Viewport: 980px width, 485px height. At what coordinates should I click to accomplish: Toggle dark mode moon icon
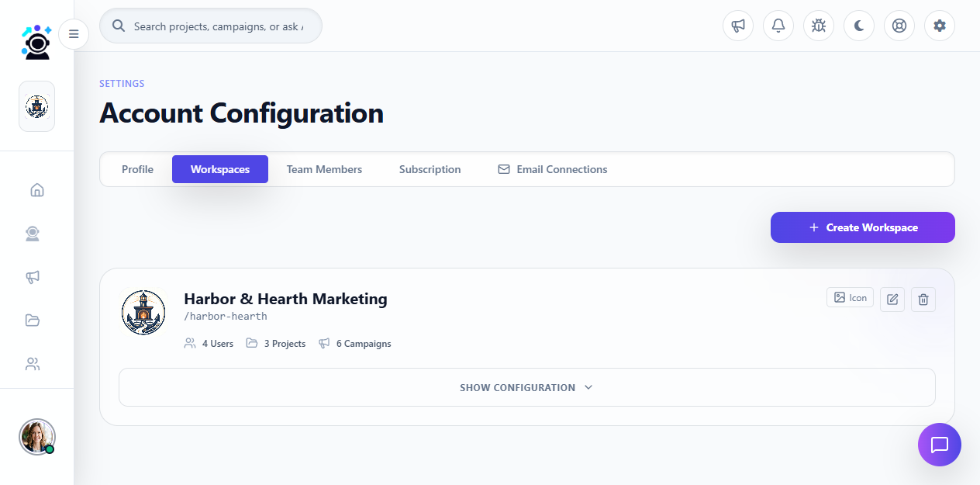pyautogui.click(x=859, y=26)
